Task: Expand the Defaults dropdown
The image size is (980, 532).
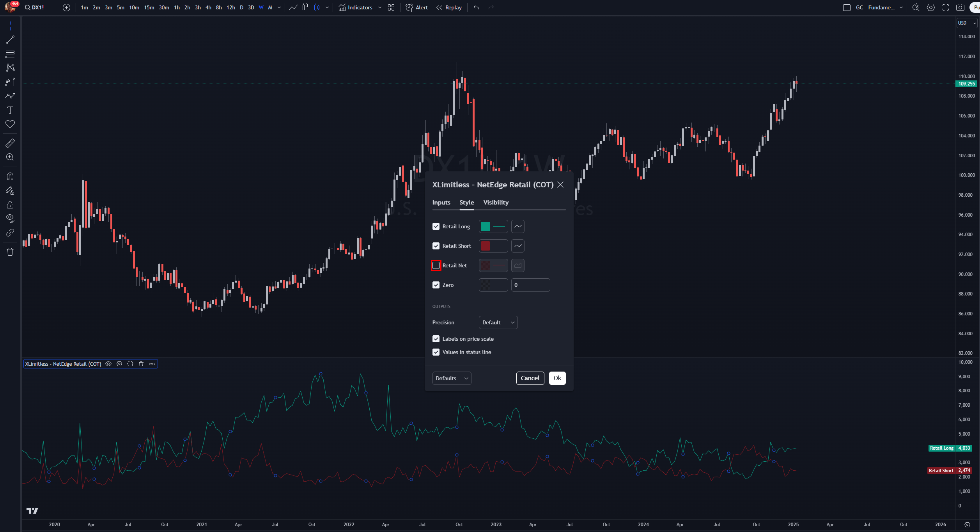Action: click(x=452, y=378)
